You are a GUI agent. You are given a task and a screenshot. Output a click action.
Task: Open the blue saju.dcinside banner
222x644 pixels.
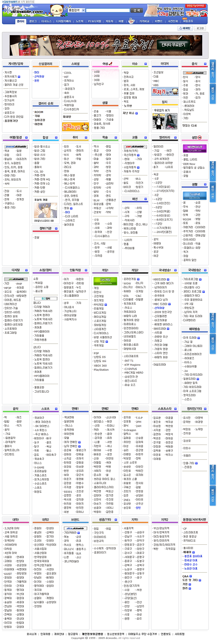[x=195, y=196]
